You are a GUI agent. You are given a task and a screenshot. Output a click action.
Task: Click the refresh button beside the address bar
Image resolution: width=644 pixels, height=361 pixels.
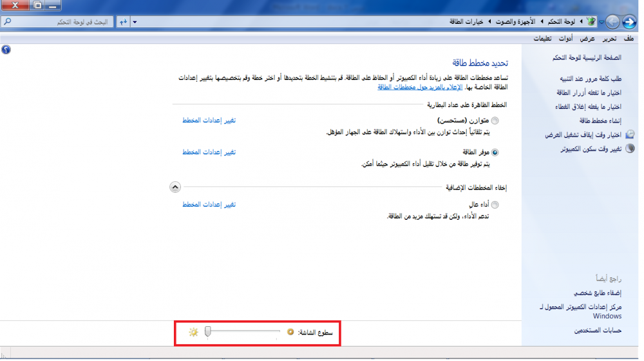(123, 22)
